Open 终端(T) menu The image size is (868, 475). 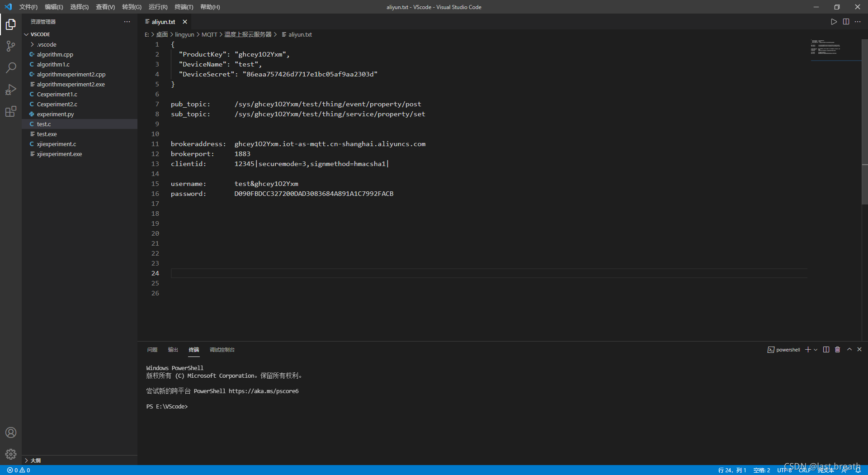184,7
